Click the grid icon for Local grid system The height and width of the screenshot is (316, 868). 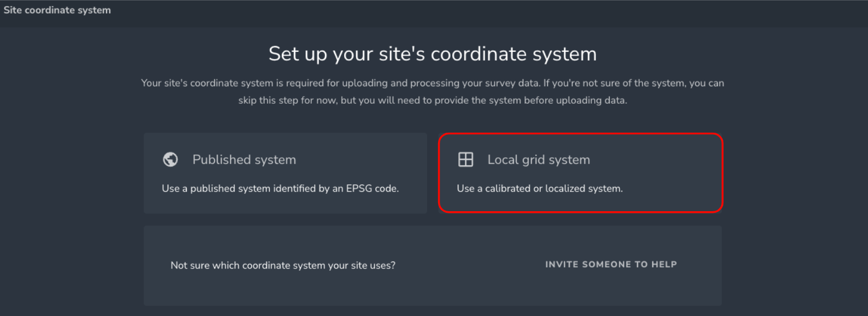[465, 159]
